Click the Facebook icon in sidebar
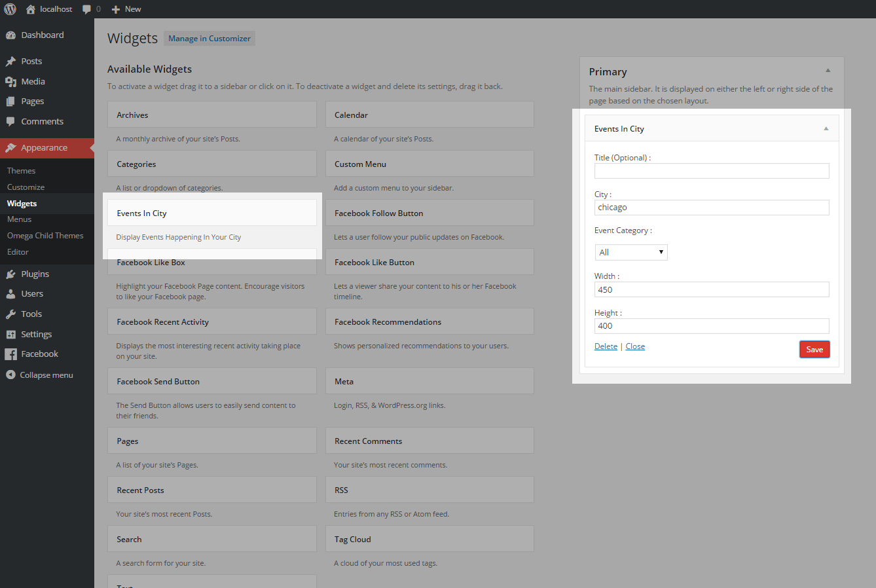Image resolution: width=876 pixels, height=588 pixels. (x=10, y=354)
